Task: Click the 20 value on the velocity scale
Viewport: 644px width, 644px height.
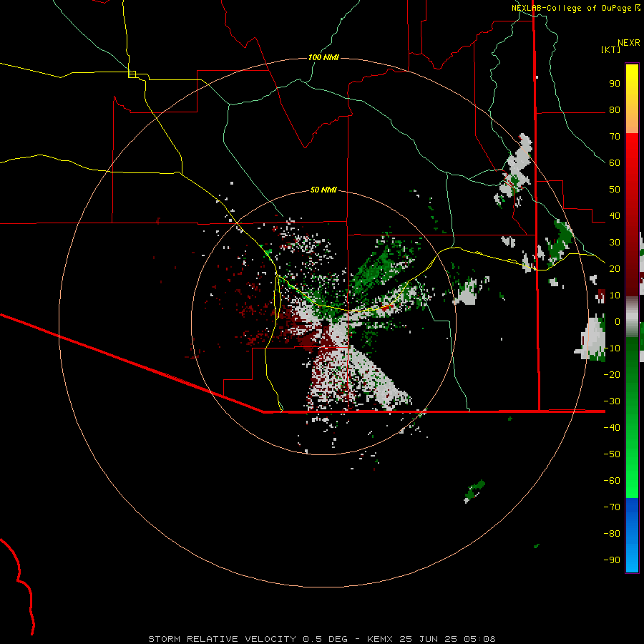Action: [615, 268]
